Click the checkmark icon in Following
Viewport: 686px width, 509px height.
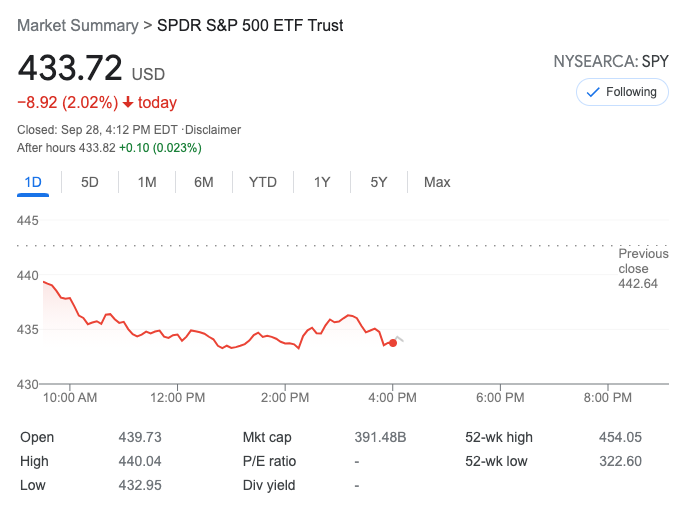click(x=592, y=92)
